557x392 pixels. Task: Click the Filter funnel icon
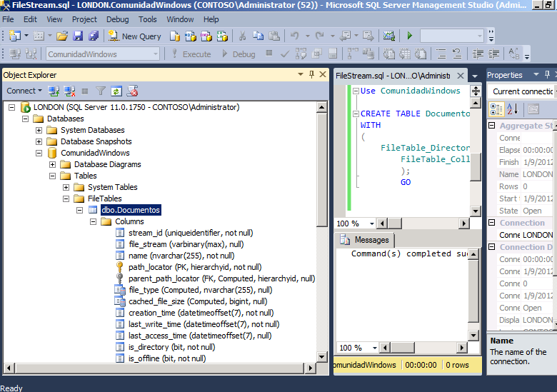[x=101, y=91]
